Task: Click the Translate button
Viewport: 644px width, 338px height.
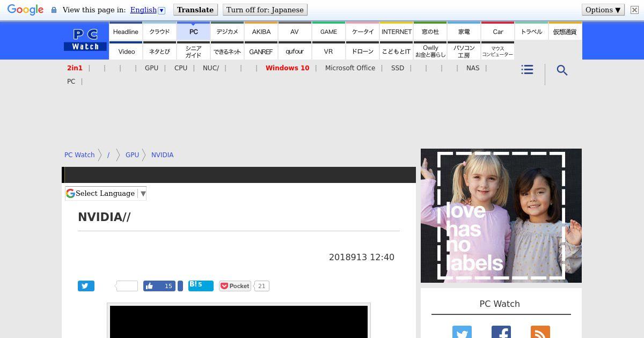Action: coord(195,10)
